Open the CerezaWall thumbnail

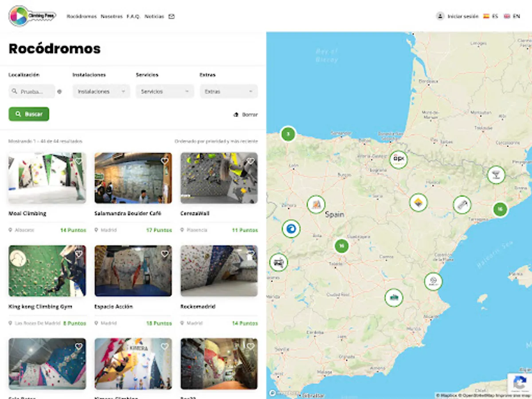[219, 178]
